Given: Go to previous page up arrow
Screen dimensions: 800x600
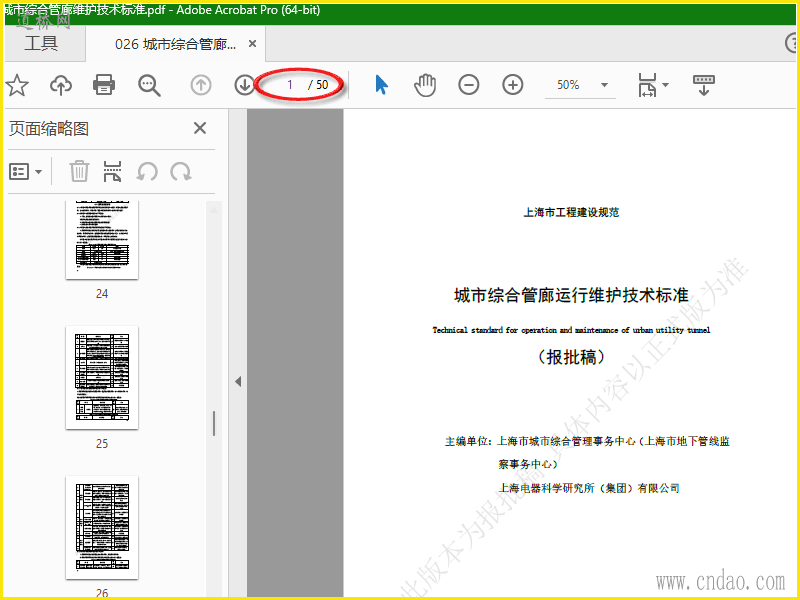Looking at the screenshot, I should click(x=201, y=85).
